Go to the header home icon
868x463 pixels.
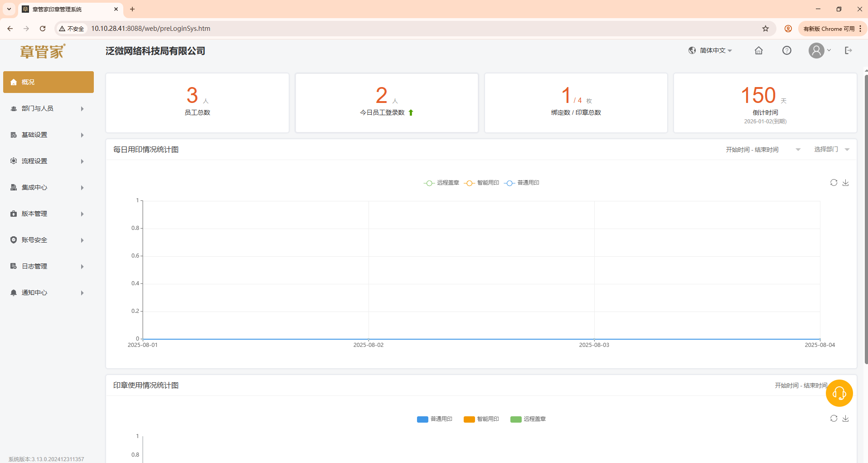(x=759, y=50)
